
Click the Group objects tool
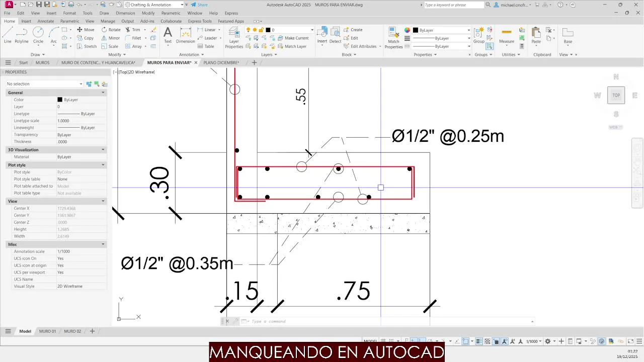(x=478, y=35)
